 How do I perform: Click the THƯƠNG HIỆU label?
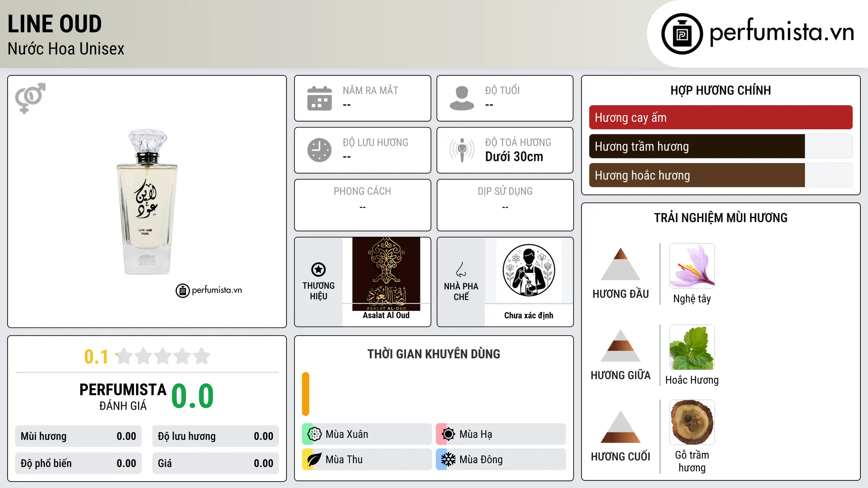pos(318,291)
